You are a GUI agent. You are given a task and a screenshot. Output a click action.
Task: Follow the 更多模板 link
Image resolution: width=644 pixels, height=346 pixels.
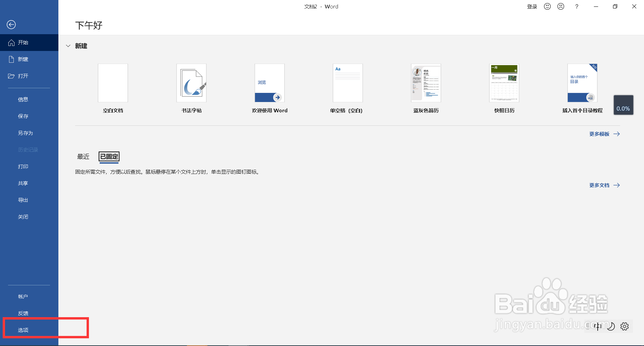point(599,134)
